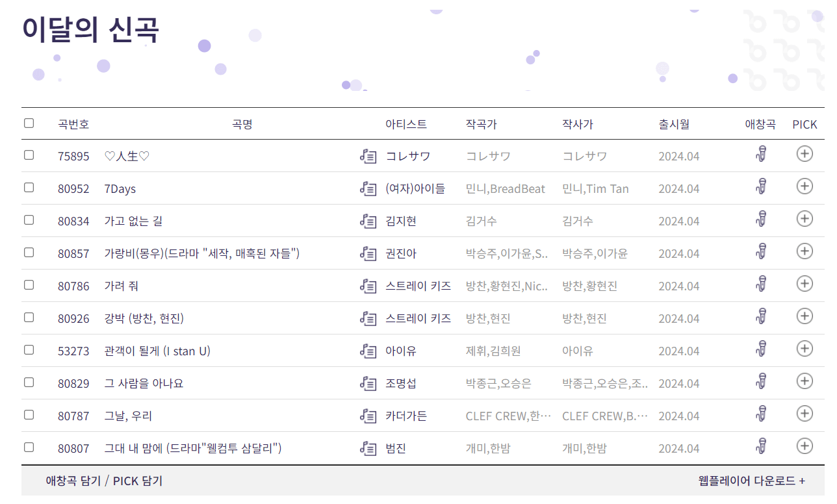Image resolution: width=837 pixels, height=504 pixels.
Task: Add "그날, 우리" using its PICK button
Action: [x=805, y=414]
